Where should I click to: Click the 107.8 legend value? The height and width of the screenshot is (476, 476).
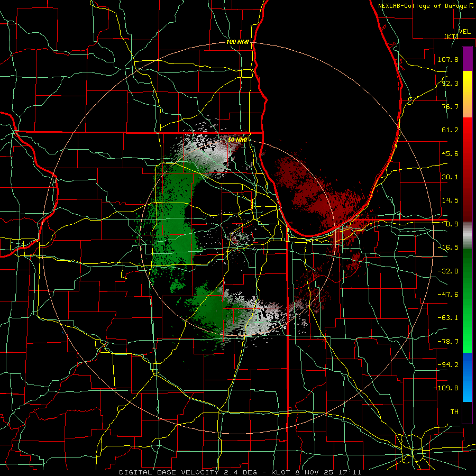pos(448,59)
